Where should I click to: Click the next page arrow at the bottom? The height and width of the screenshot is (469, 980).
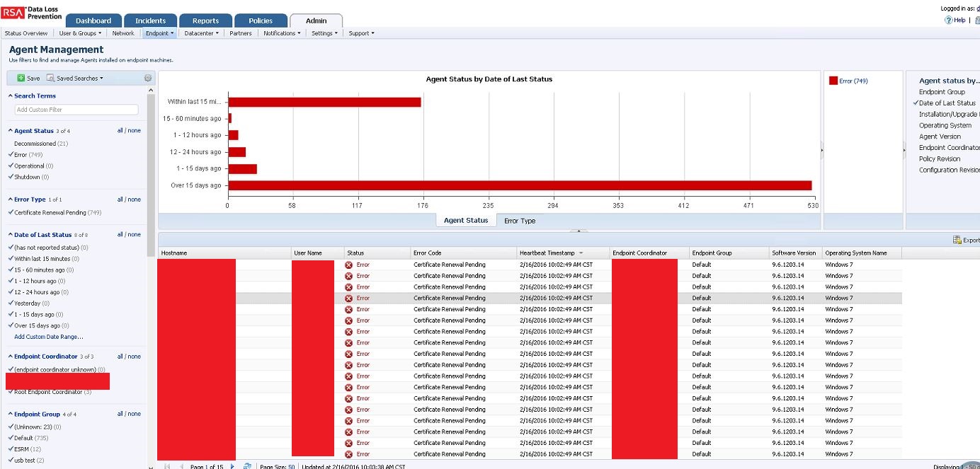pyautogui.click(x=233, y=466)
